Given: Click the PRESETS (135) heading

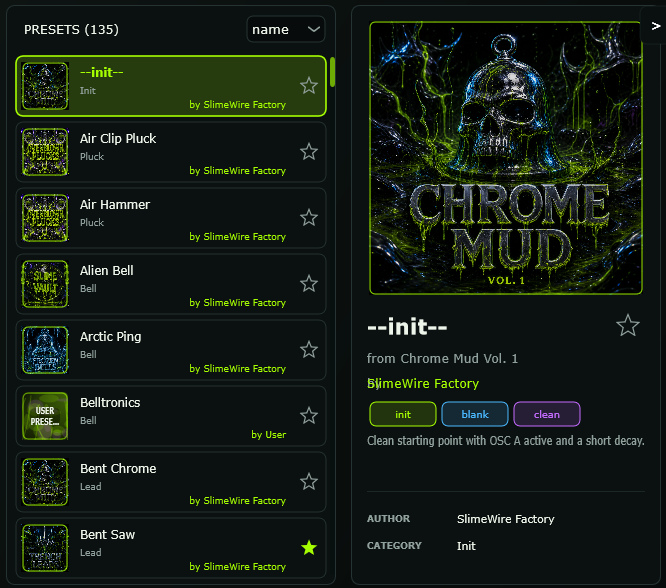Looking at the screenshot, I should (x=71, y=29).
